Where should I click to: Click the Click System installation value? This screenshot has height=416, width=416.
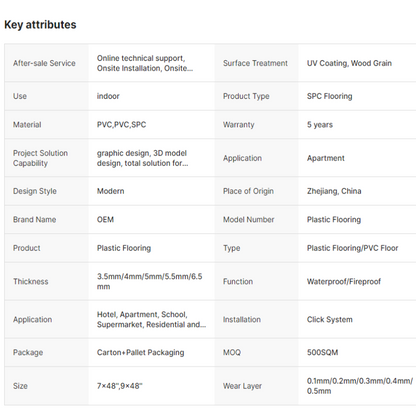tap(329, 319)
